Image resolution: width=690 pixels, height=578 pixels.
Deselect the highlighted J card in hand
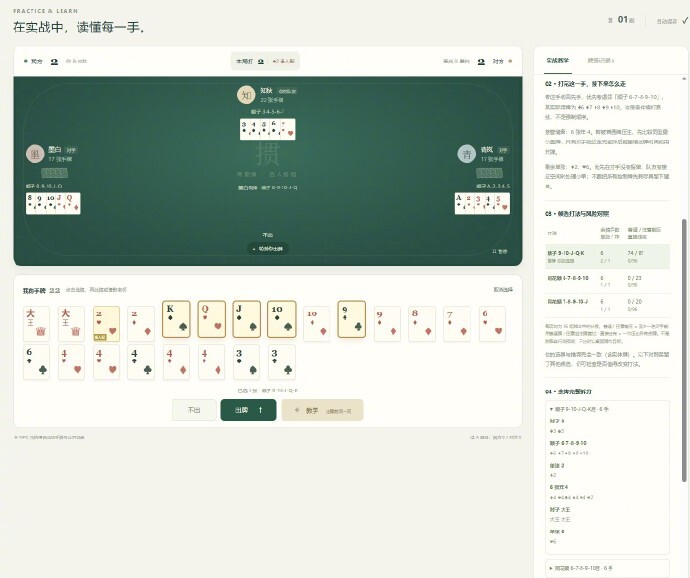tap(246, 319)
